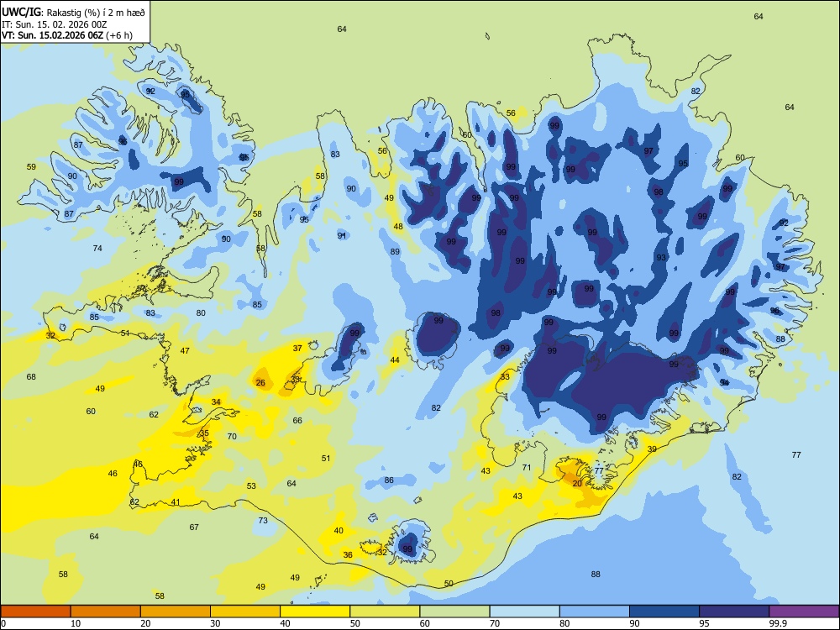Click the 68 humidity value over the sea
Image resolution: width=840 pixels, height=630 pixels.
[31, 376]
